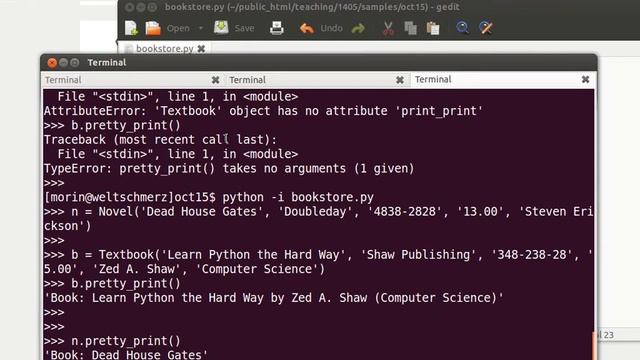Close the second Terminal tab

(x=400, y=80)
